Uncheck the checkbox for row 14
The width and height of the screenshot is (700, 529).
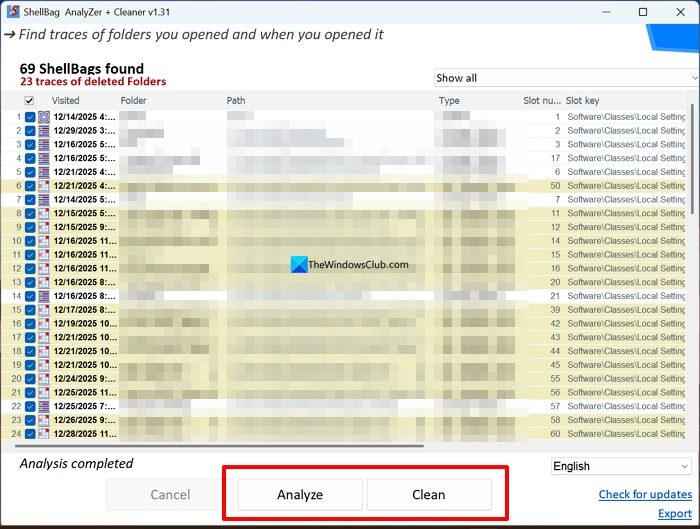pos(30,296)
